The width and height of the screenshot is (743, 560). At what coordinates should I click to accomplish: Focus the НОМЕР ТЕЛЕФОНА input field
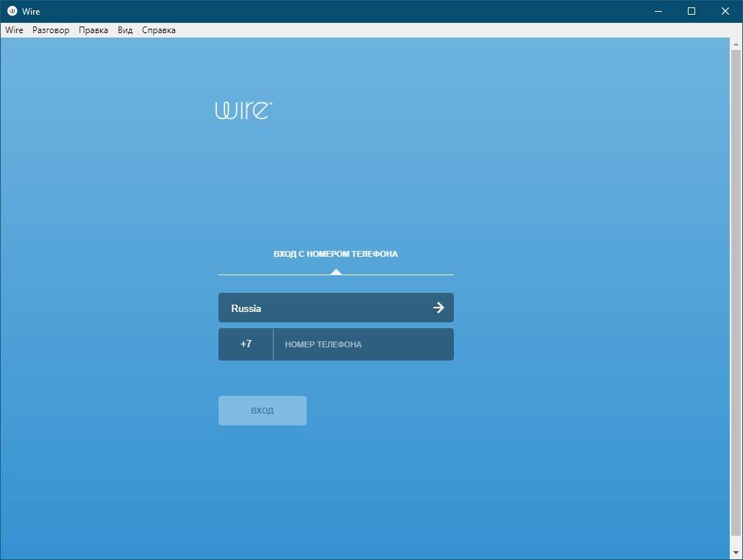pos(363,344)
